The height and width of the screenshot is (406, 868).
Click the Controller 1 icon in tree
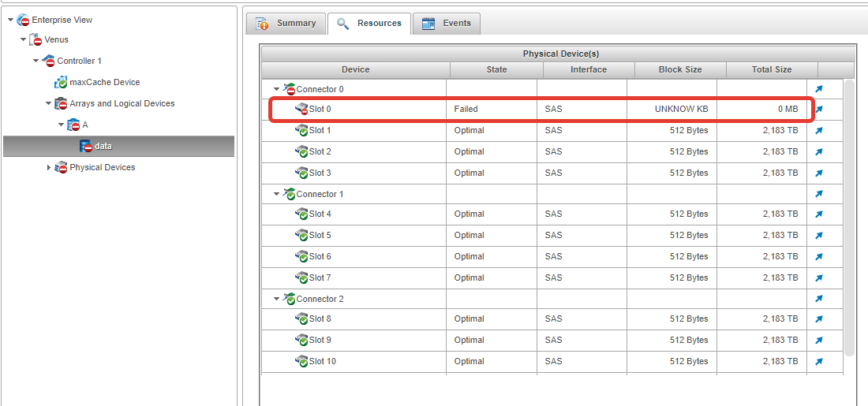(48, 61)
